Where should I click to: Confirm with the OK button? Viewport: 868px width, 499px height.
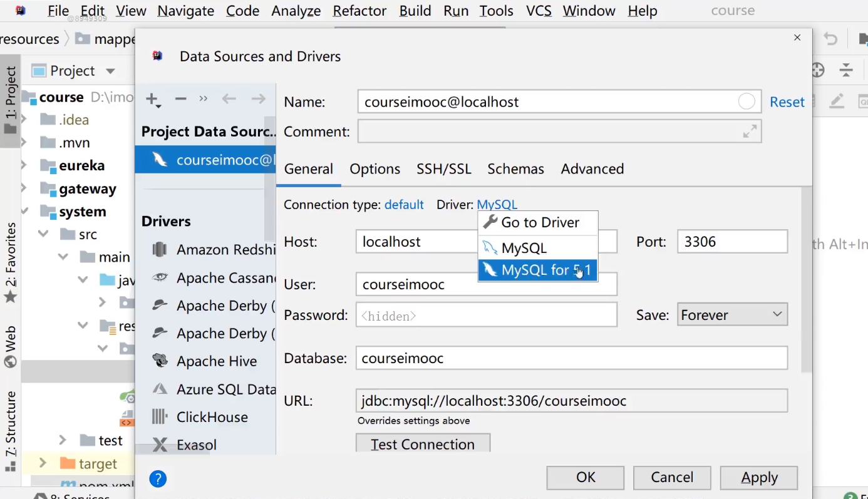(x=586, y=478)
